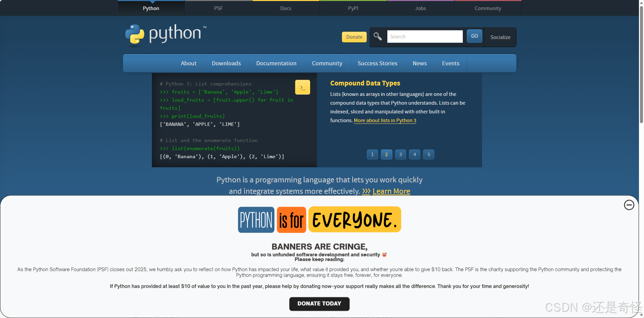Open the Community item in the blue navigation bar
Screen dimensions: 644x318
tap(327, 63)
